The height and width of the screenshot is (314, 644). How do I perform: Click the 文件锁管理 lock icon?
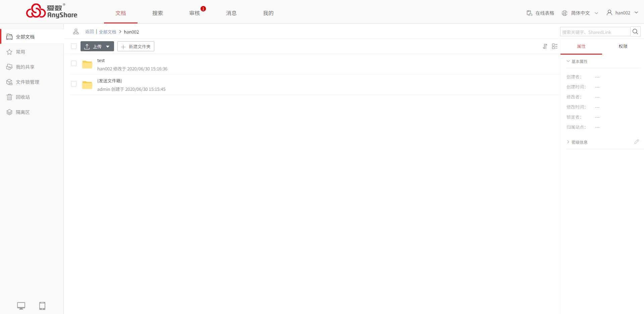tap(9, 82)
